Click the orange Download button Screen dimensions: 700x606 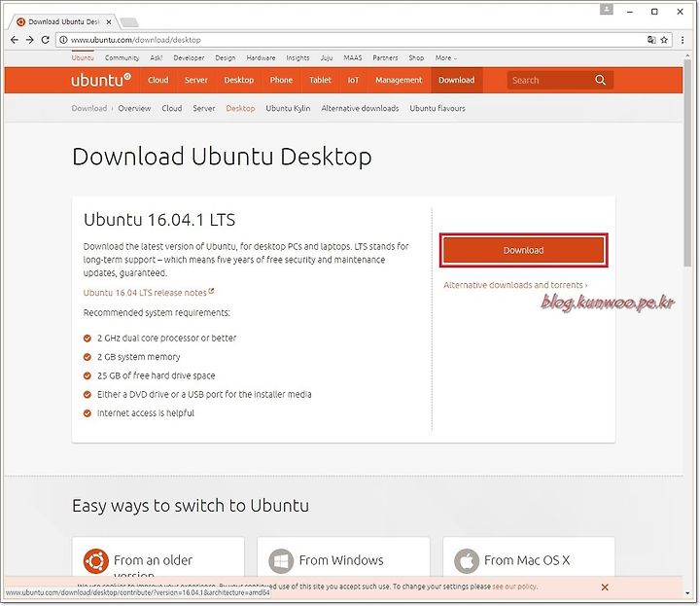tap(523, 250)
